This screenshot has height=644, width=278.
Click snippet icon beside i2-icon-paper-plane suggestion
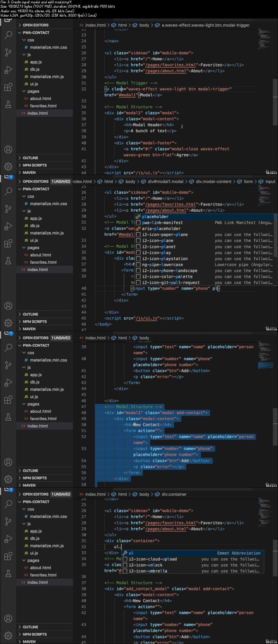tap(138, 235)
